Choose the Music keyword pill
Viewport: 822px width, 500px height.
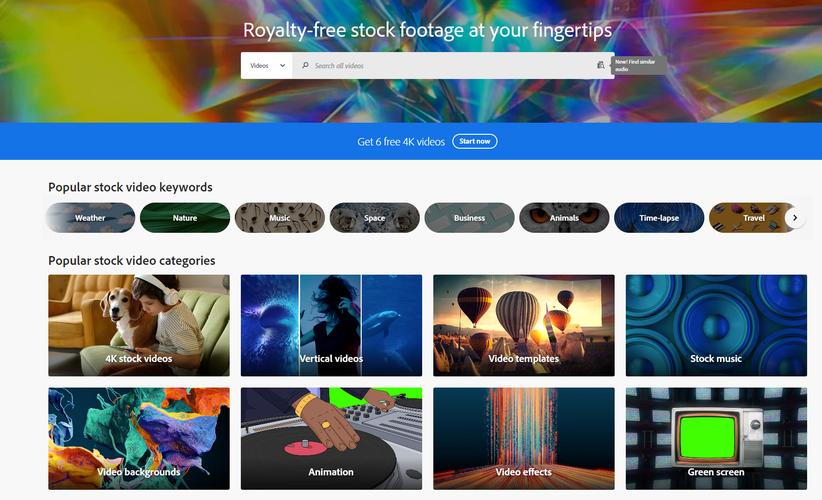click(x=280, y=218)
